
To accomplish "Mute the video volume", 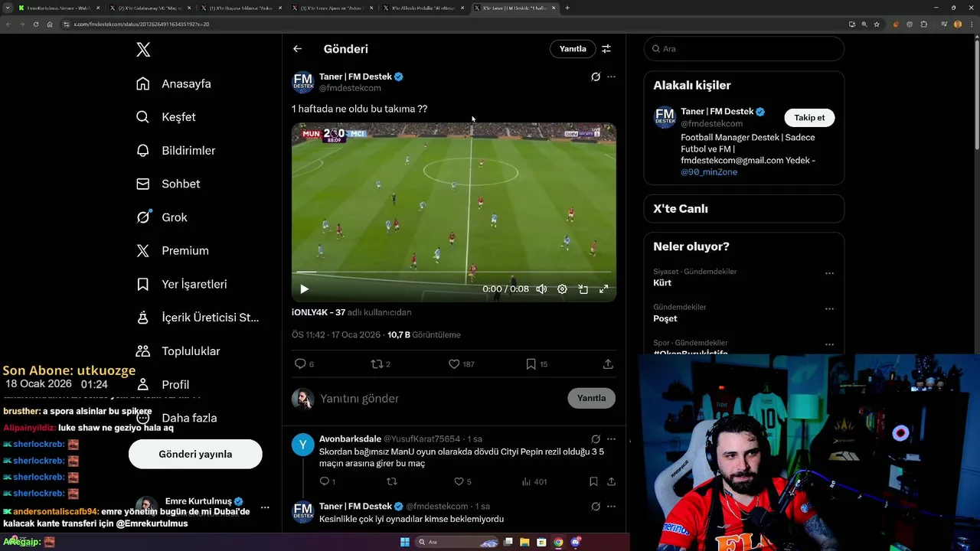I will pos(541,289).
